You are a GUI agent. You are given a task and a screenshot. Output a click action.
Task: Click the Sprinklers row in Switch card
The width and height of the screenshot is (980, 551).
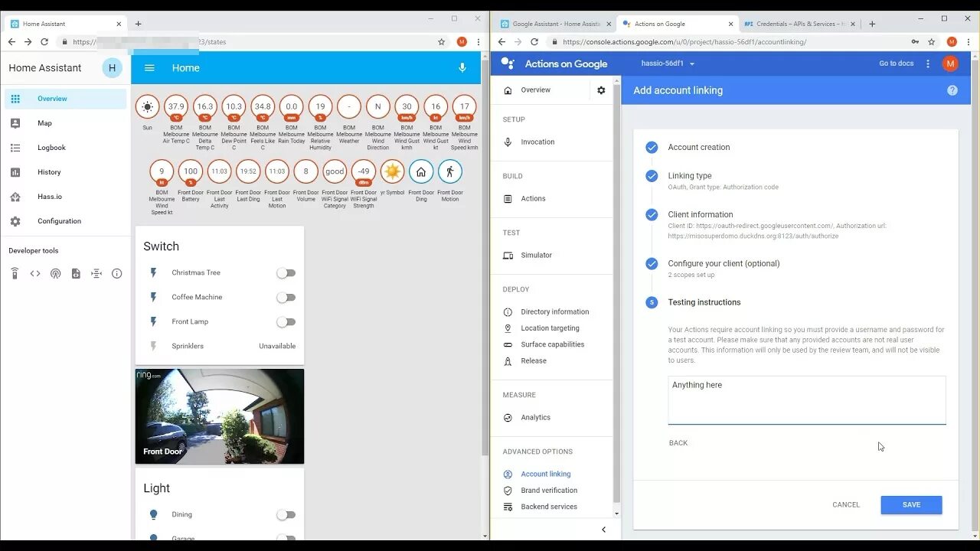tap(220, 347)
